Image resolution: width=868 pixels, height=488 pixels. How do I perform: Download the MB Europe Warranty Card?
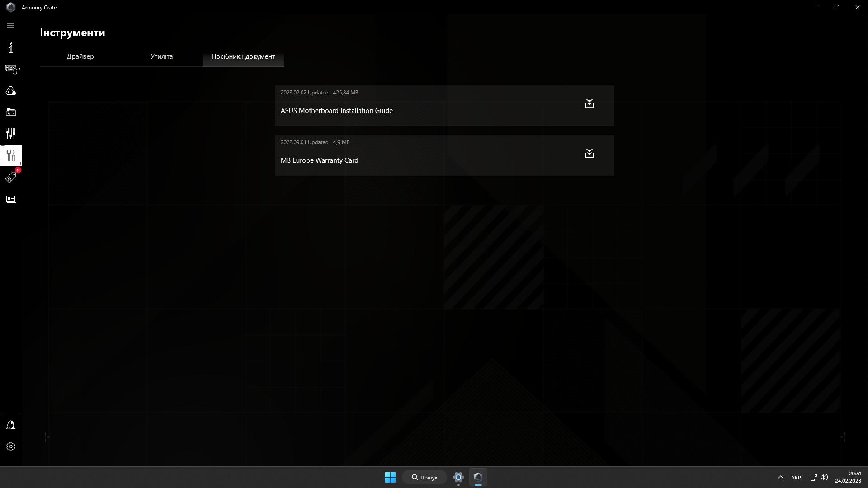coord(589,154)
